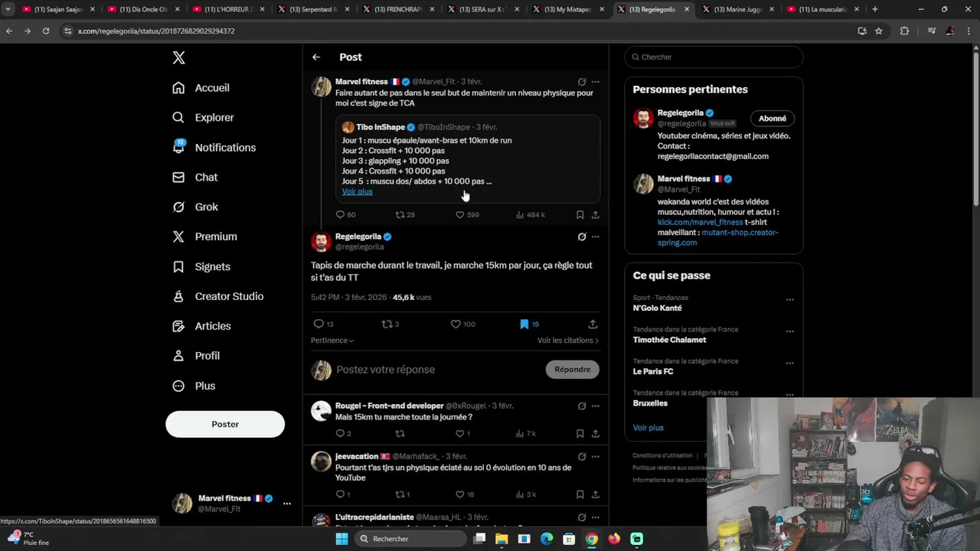
Task: Open more menu on Rougel's reply
Action: (596, 406)
